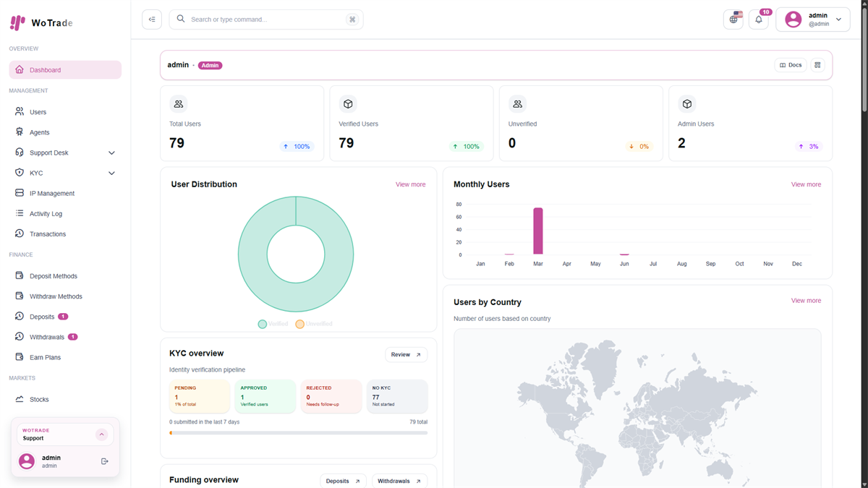The image size is (868, 488).
Task: Click the March bar in Monthly Users
Action: pos(538,231)
